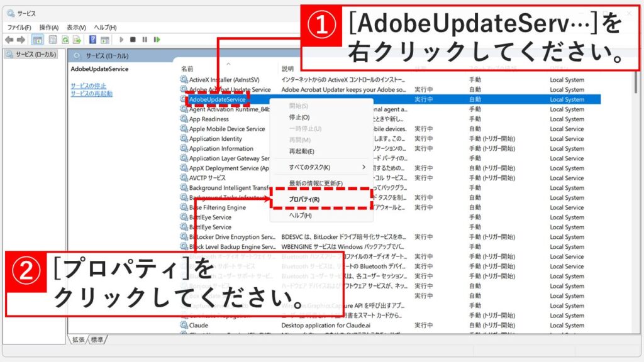This screenshot has width=644, height=362.
Task: Click the icon in the サービス (ローカル) pane header
Action: coord(77,55)
